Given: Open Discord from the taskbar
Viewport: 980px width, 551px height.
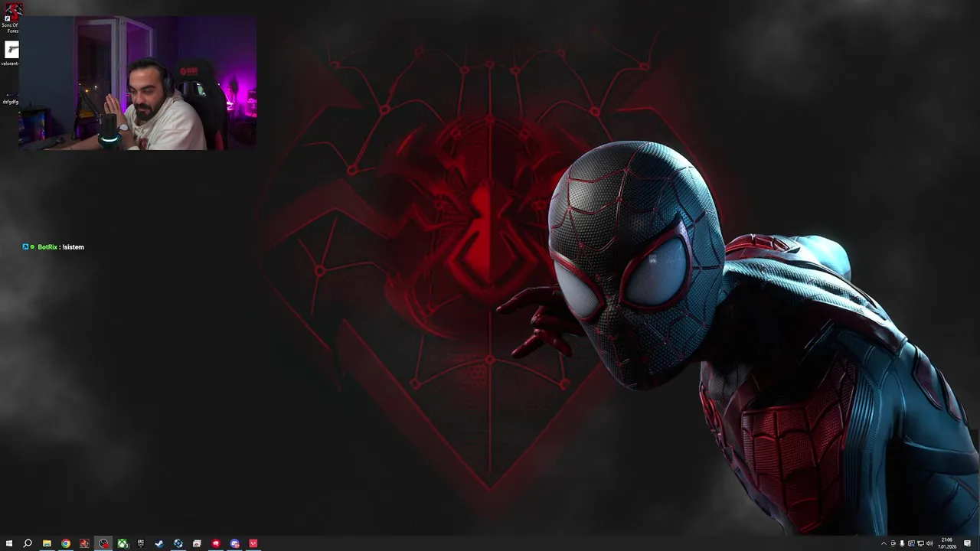Looking at the screenshot, I should pos(234,543).
